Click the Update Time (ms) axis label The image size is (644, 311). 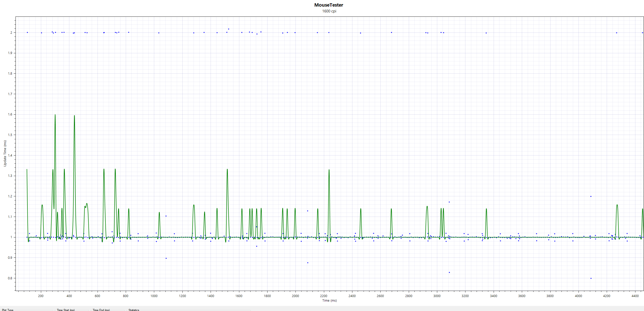pyautogui.click(x=5, y=153)
